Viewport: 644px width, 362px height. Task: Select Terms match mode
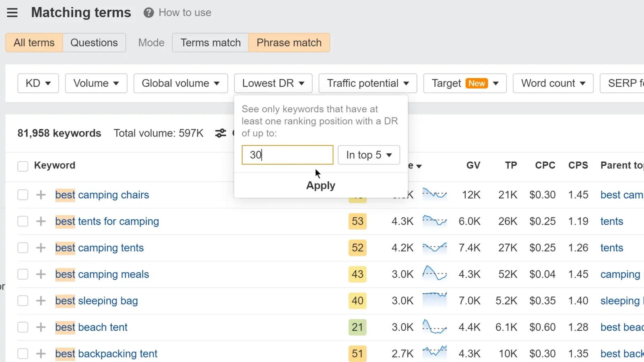[x=211, y=43]
